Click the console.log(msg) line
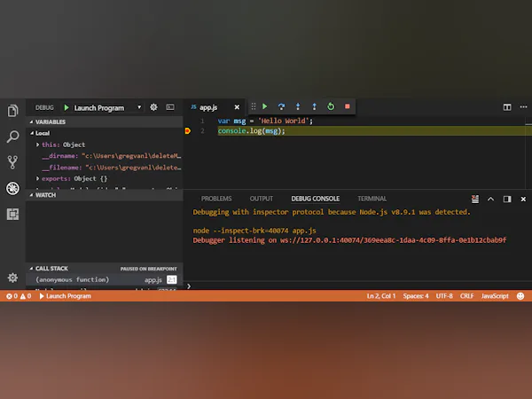This screenshot has height=399, width=532. (252, 131)
